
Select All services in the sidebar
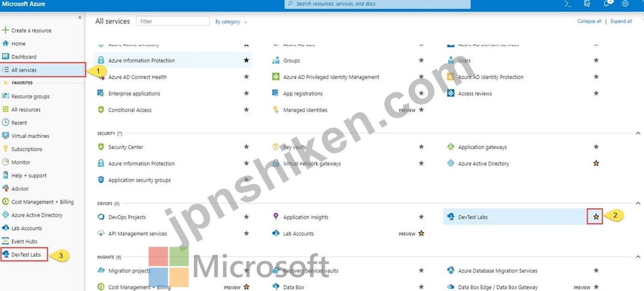(x=42, y=70)
